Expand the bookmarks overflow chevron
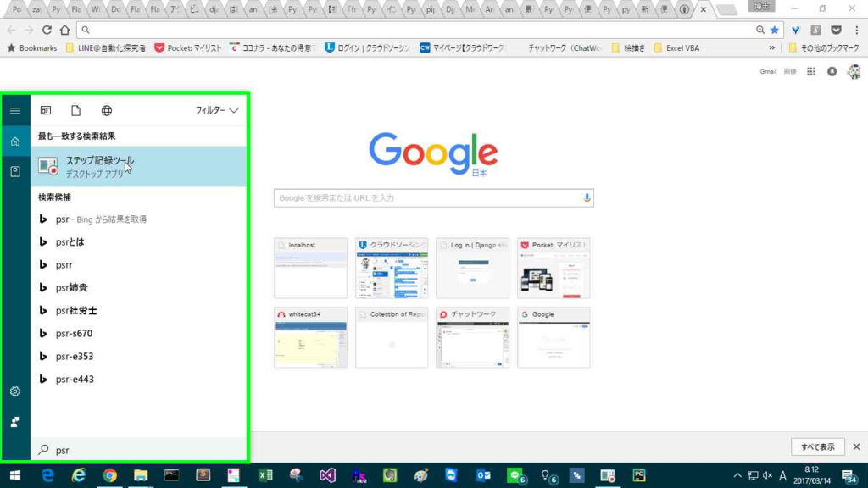Screen dimensions: 868x488 (x=771, y=48)
